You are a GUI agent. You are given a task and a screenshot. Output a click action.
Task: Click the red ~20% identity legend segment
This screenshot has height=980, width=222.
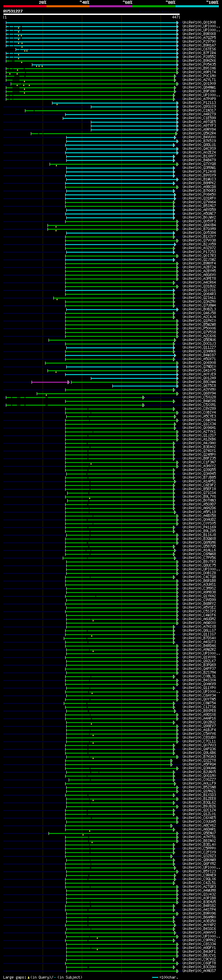(x=25, y=6)
